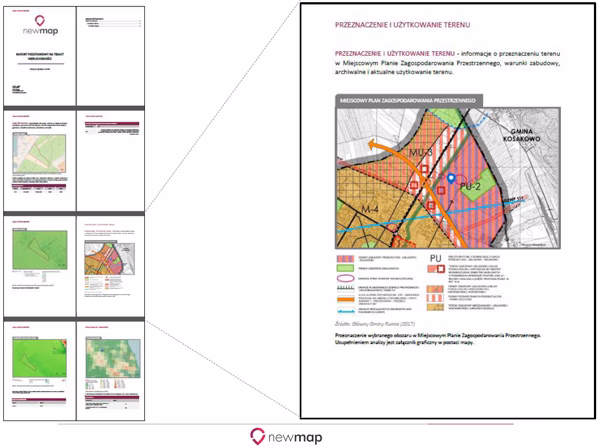The width and height of the screenshot is (600, 448).
Task: Click the Miejscowy Plan Zagospodarowania Przestrzennego banner
Action: (408, 101)
